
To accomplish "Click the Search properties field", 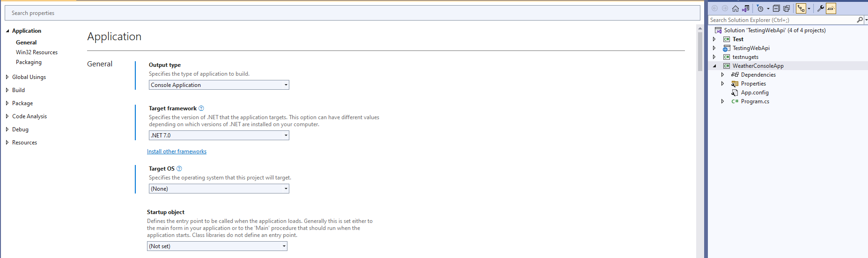I will (352, 13).
